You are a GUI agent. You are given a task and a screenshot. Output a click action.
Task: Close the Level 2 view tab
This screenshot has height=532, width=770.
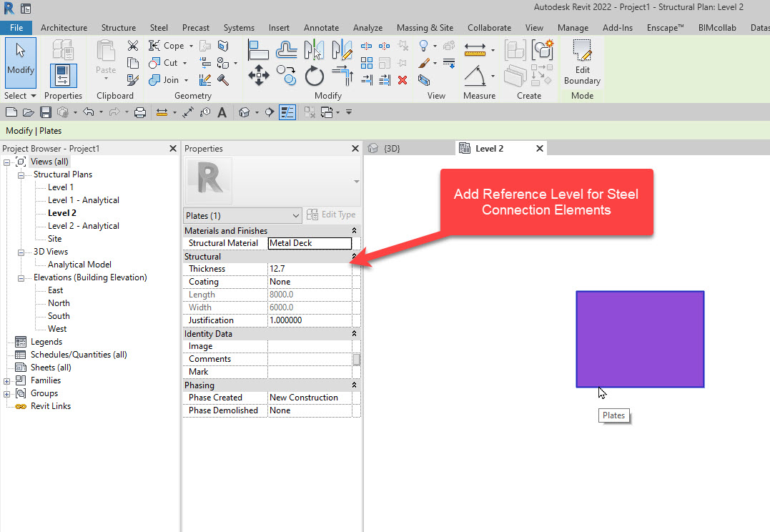click(539, 148)
